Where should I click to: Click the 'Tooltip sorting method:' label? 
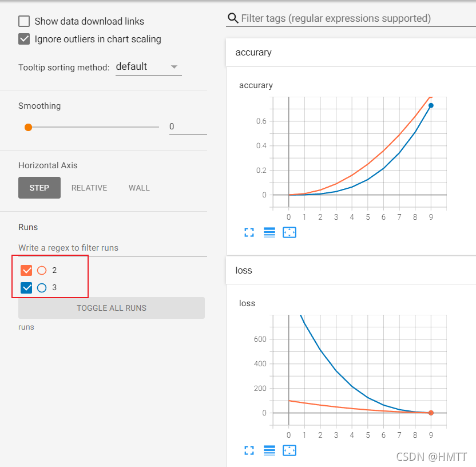[x=64, y=68]
